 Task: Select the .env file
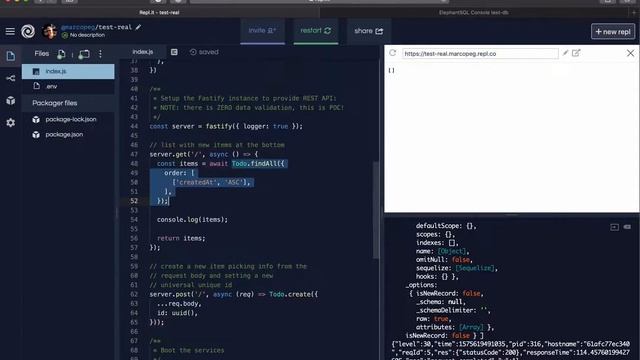[68, 87]
